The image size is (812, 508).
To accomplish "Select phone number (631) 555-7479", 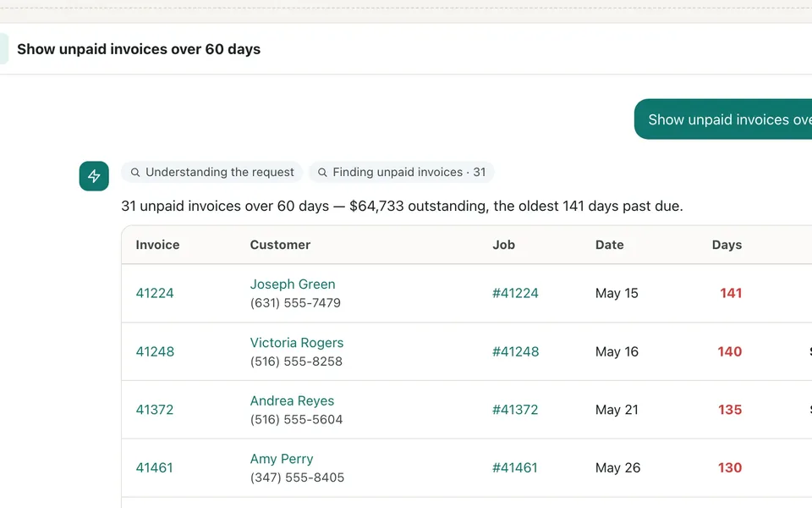I will (295, 303).
